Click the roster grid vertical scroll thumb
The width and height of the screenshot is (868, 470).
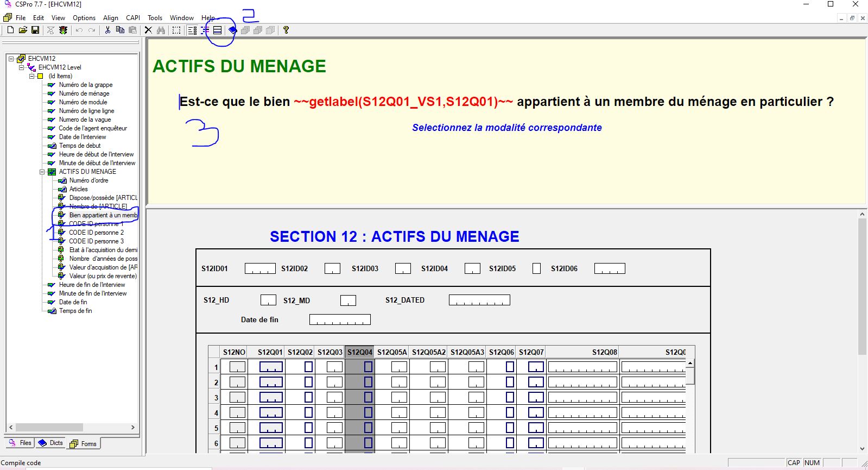coord(690,375)
